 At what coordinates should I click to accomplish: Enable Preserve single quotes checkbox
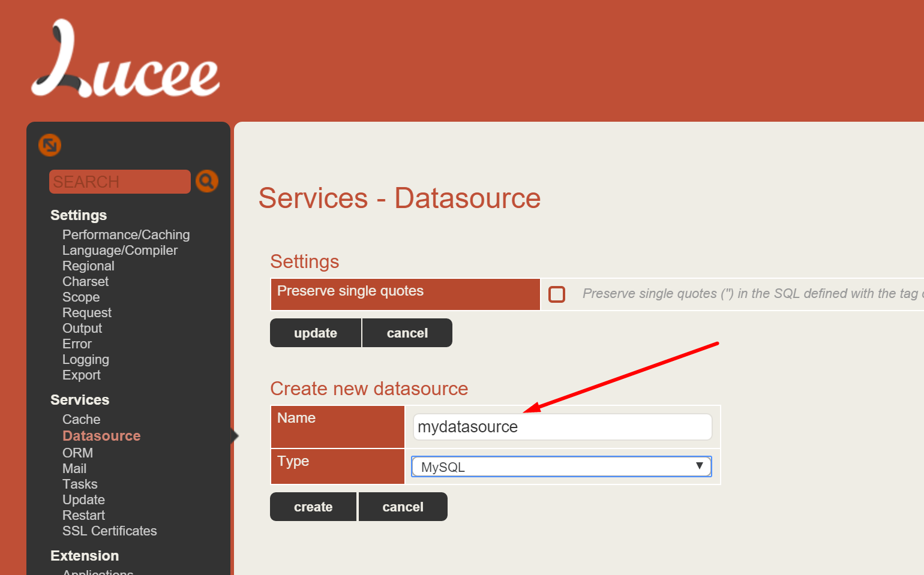[x=557, y=294]
